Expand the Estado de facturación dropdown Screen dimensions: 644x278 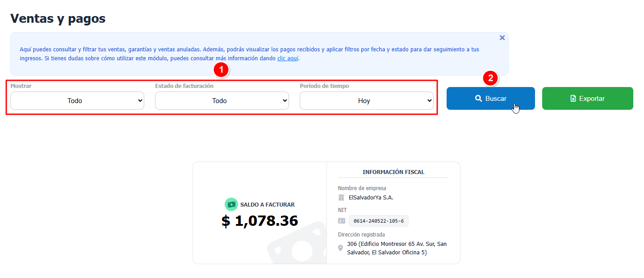222,101
